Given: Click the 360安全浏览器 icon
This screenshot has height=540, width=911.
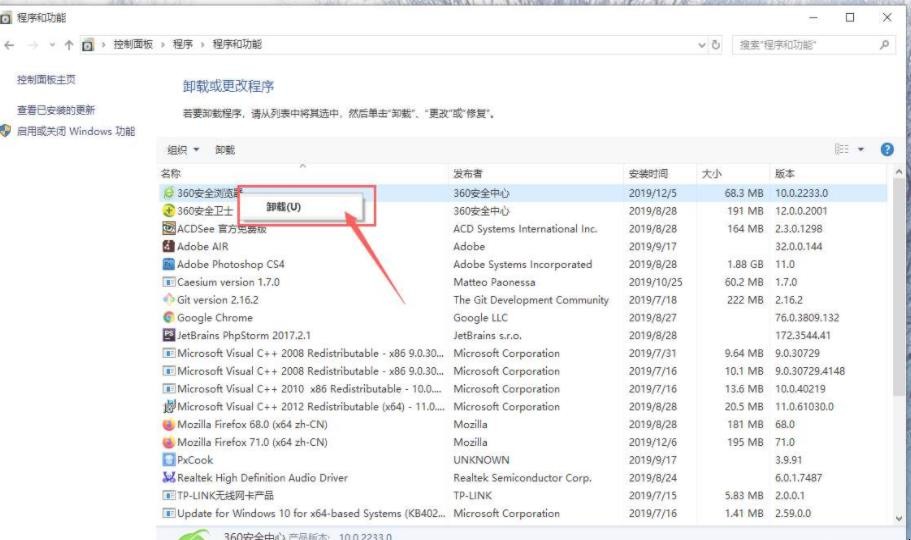Looking at the screenshot, I should [x=168, y=193].
